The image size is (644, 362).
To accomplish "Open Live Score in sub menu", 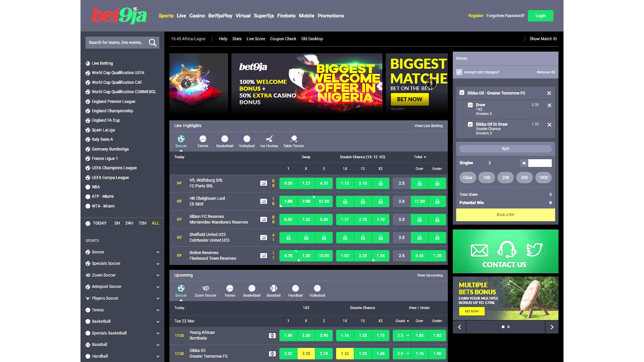I will (256, 39).
